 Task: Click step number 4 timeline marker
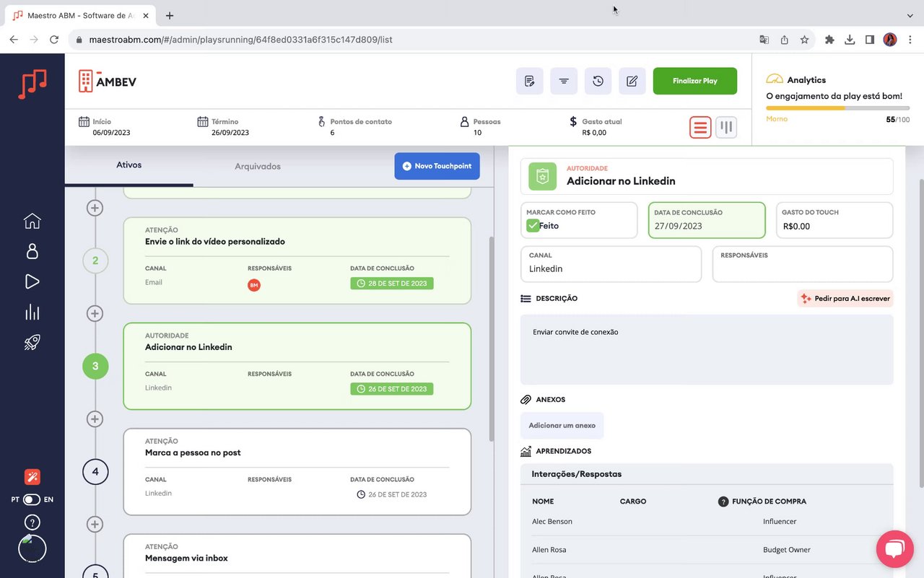click(95, 472)
